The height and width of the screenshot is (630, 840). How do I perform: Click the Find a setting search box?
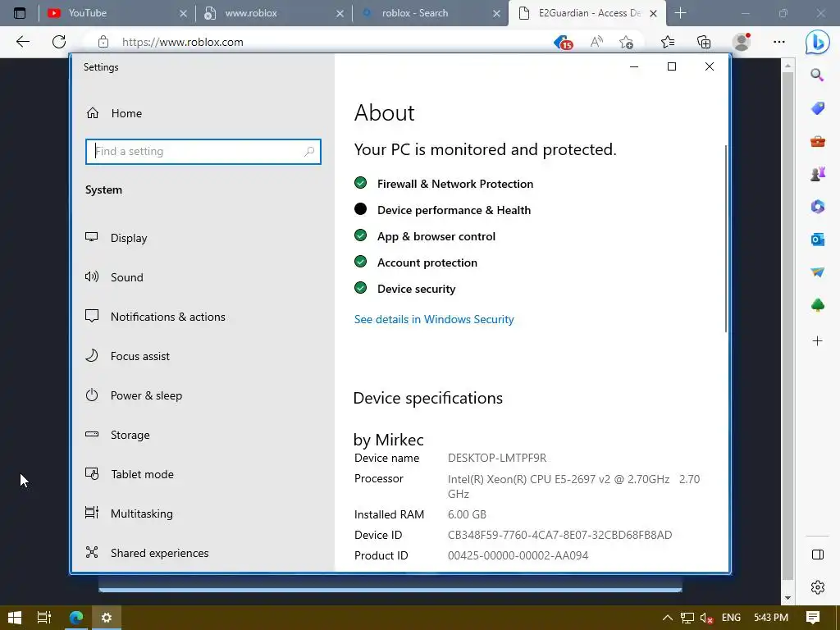coord(203,152)
